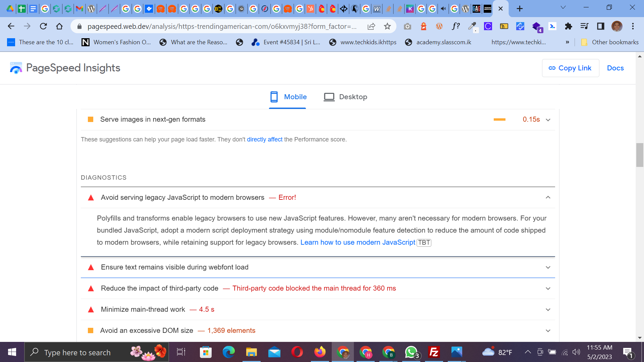644x362 pixels.
Task: Open the browser home page
Action: click(x=59, y=26)
